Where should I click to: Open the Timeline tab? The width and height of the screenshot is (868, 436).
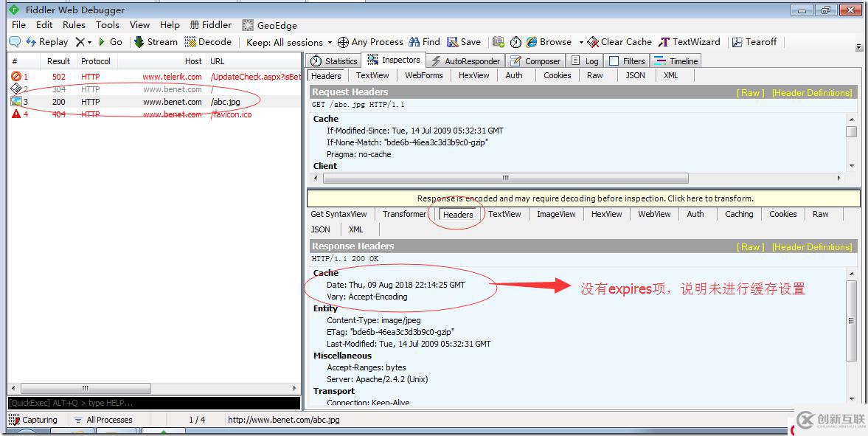[x=676, y=61]
